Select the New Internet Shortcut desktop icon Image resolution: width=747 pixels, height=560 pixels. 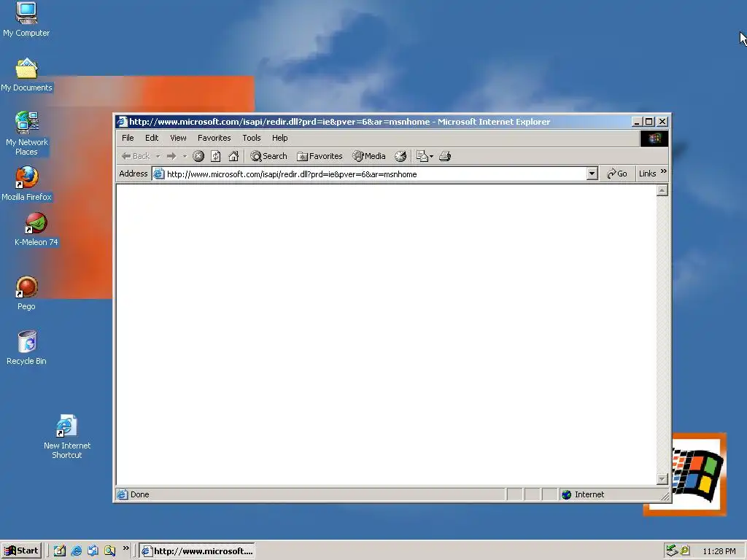[x=66, y=437]
